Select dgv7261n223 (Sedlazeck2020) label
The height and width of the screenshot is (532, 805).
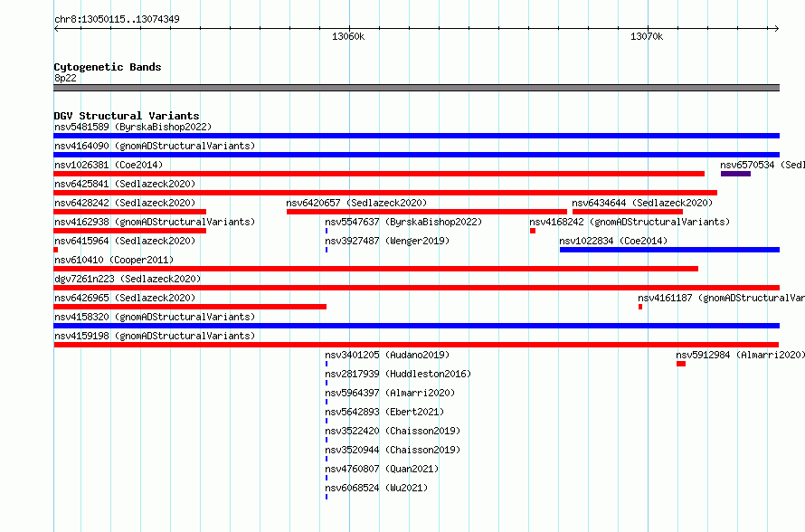tap(128, 279)
